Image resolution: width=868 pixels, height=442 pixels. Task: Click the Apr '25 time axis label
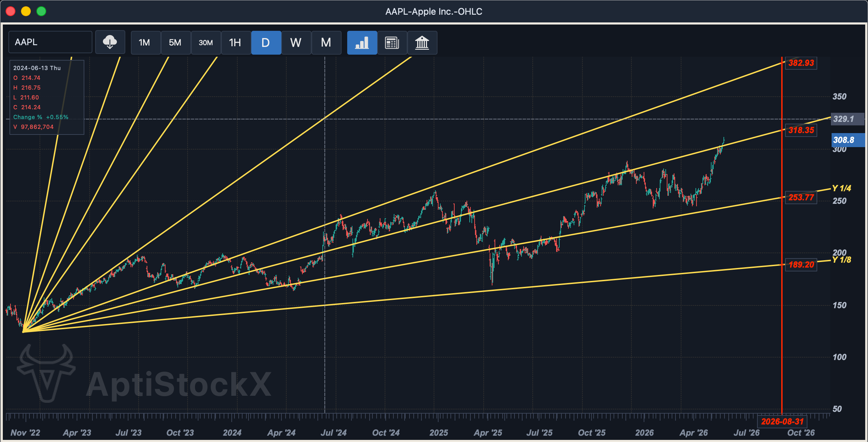click(x=488, y=433)
